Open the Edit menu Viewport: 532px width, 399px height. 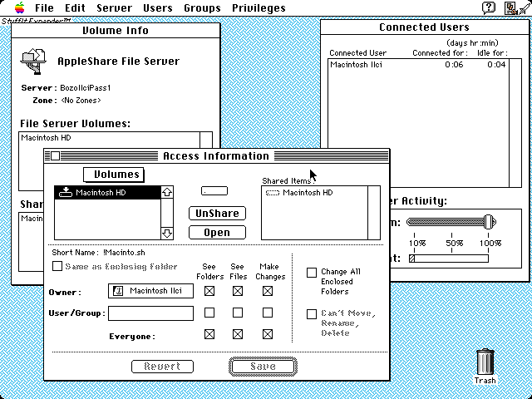pyautogui.click(x=75, y=7)
